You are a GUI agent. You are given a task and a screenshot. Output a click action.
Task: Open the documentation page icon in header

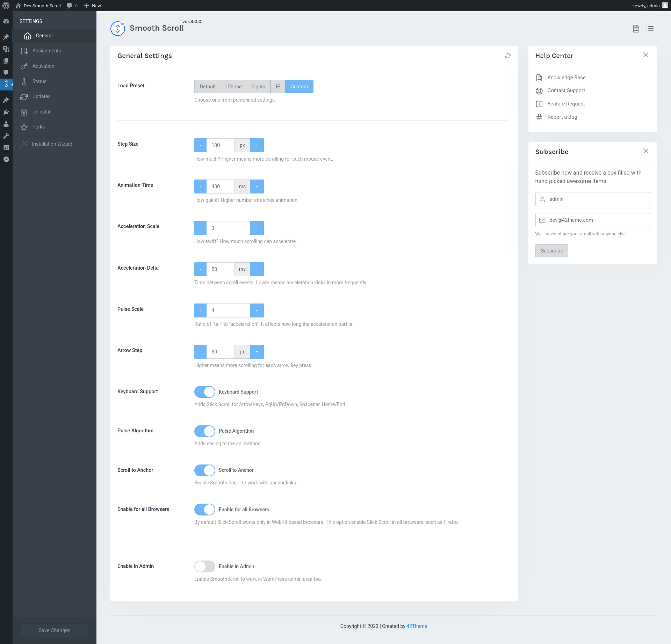(x=636, y=29)
